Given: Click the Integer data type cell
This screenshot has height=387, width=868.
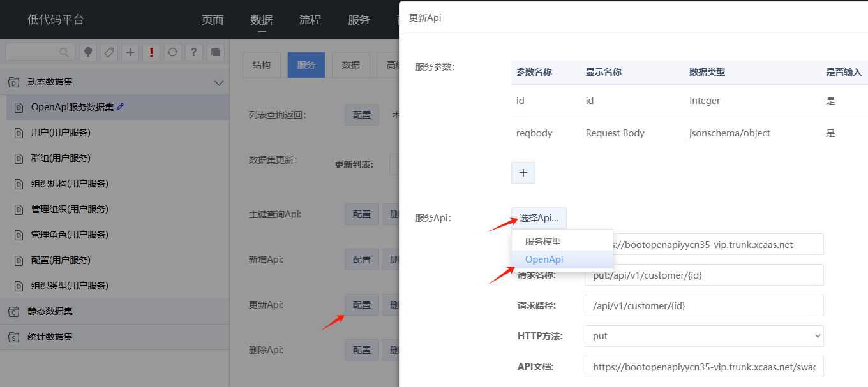Looking at the screenshot, I should click(x=705, y=101).
